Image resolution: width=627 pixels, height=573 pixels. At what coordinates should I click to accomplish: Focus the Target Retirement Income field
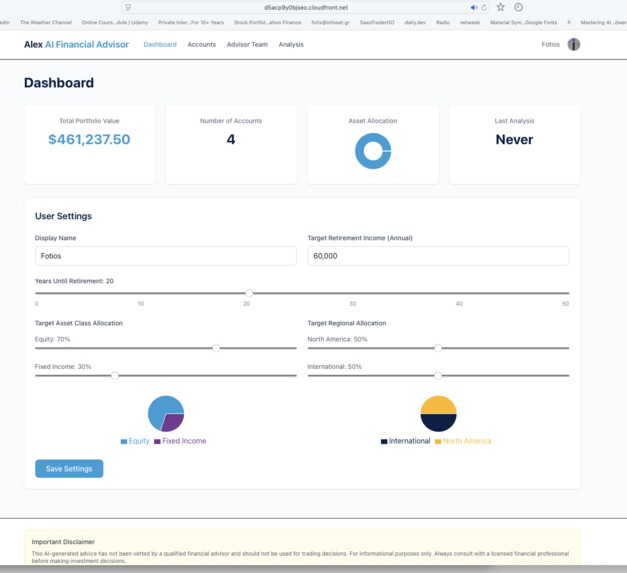click(438, 256)
